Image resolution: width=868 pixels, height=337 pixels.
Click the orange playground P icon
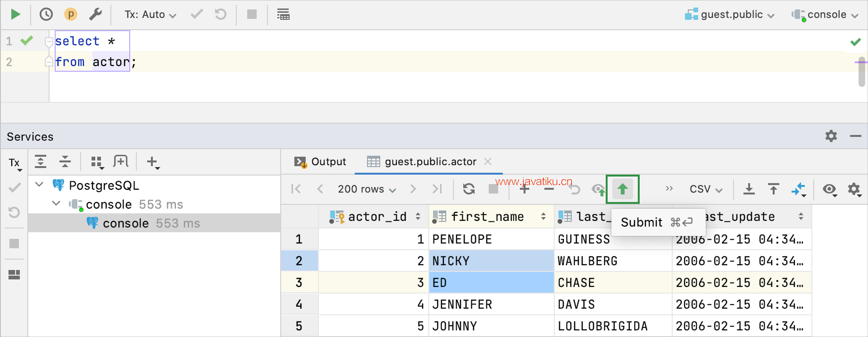click(x=71, y=14)
